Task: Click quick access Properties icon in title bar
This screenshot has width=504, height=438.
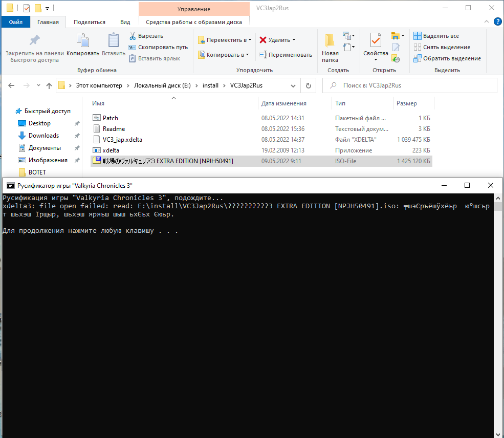Action: (x=27, y=8)
